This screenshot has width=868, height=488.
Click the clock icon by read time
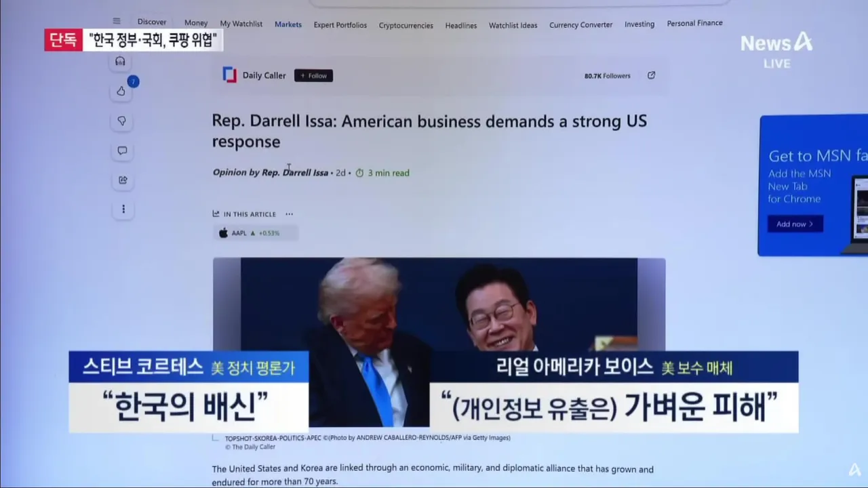[359, 173]
